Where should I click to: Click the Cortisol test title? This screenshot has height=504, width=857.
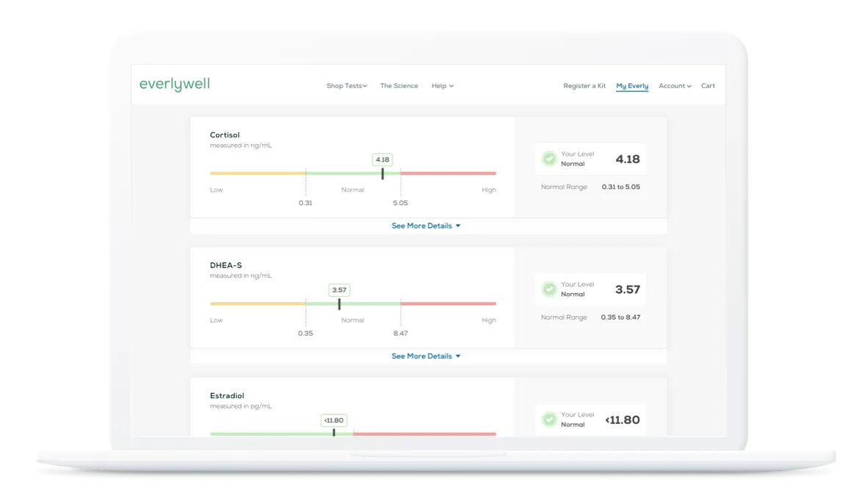coord(225,135)
